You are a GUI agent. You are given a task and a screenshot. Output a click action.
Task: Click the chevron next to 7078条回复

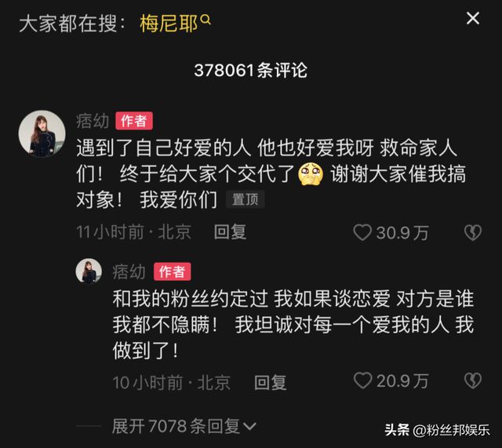pyautogui.click(x=249, y=427)
